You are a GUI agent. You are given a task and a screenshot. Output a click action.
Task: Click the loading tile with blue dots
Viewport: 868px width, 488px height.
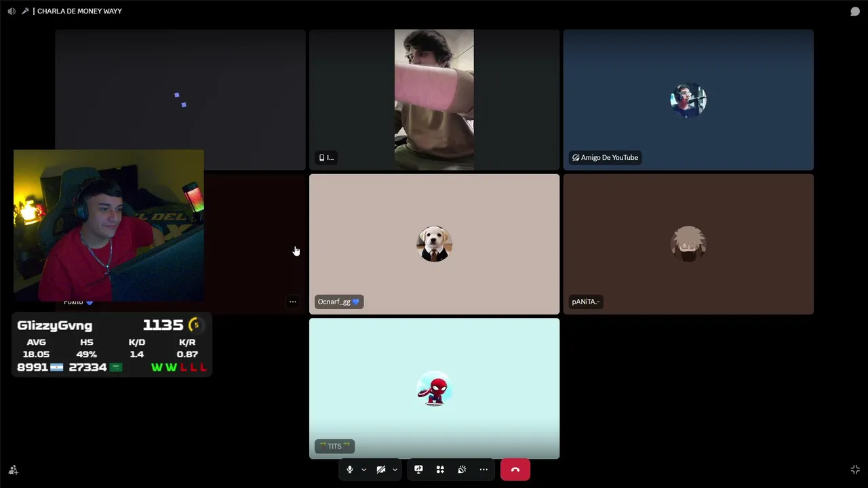[x=180, y=100]
